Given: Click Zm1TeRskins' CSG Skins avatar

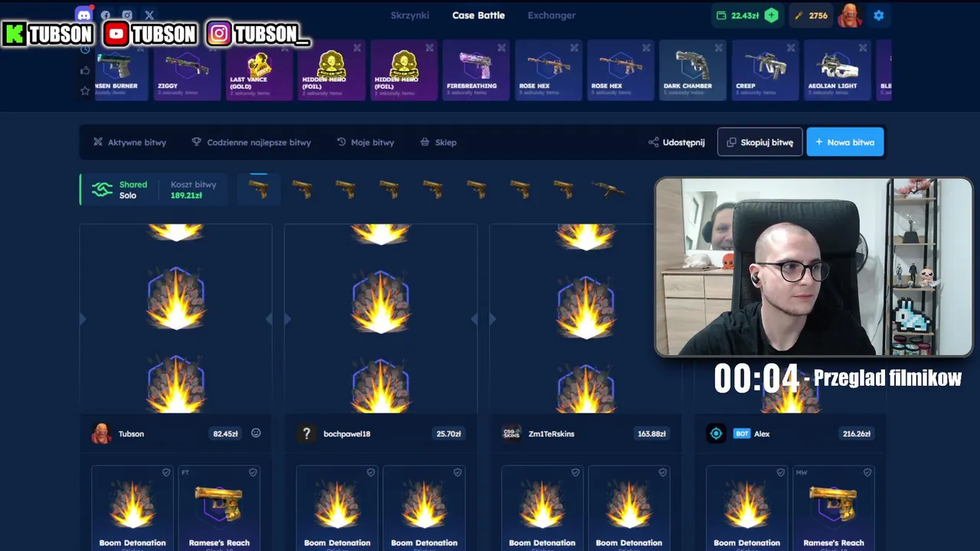Looking at the screenshot, I should pyautogui.click(x=511, y=434).
